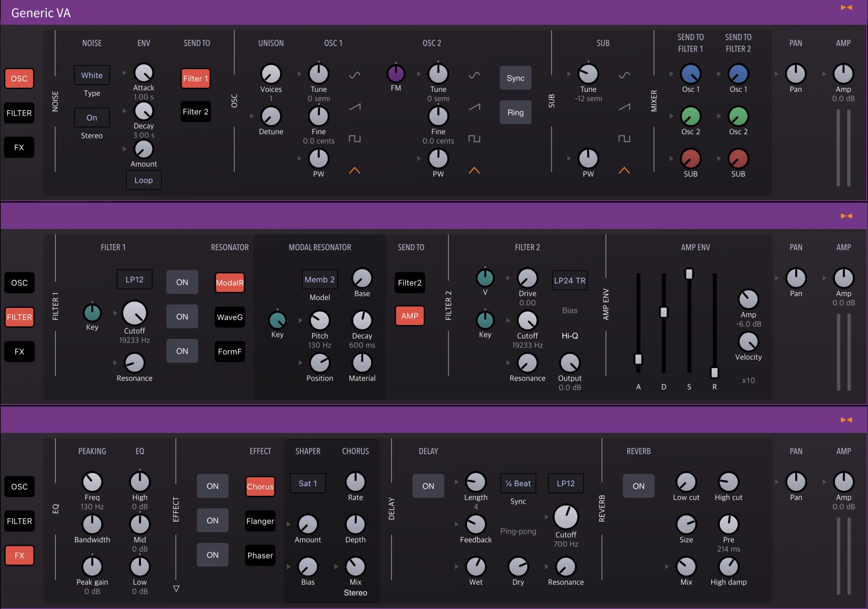Image resolution: width=868 pixels, height=609 pixels.
Task: Select the sawtooth waveform for OSC 2
Action: 474,107
